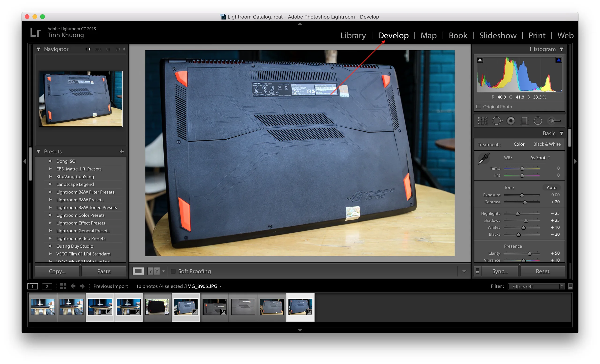Expand the Dong ISO preset folder
Viewport: 600px width, 364px height.
(50, 161)
